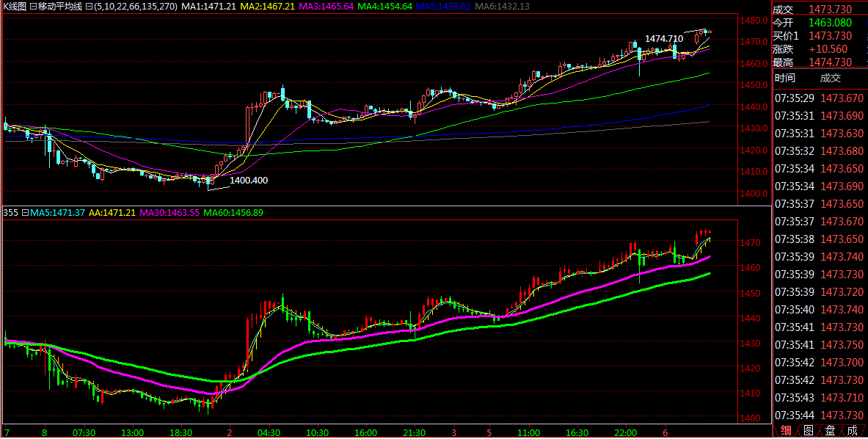Select the yellow MA2:1467.21 indicator label
This screenshot has height=439, width=868.
267,6
